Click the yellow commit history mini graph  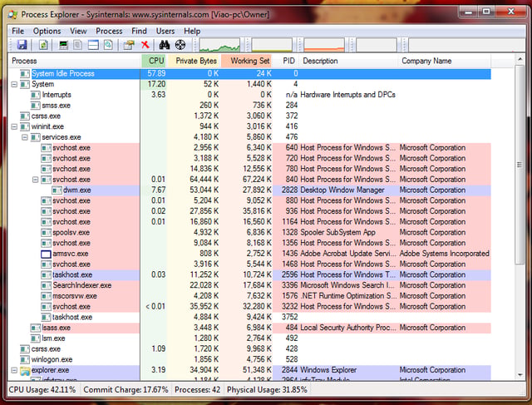coord(272,45)
